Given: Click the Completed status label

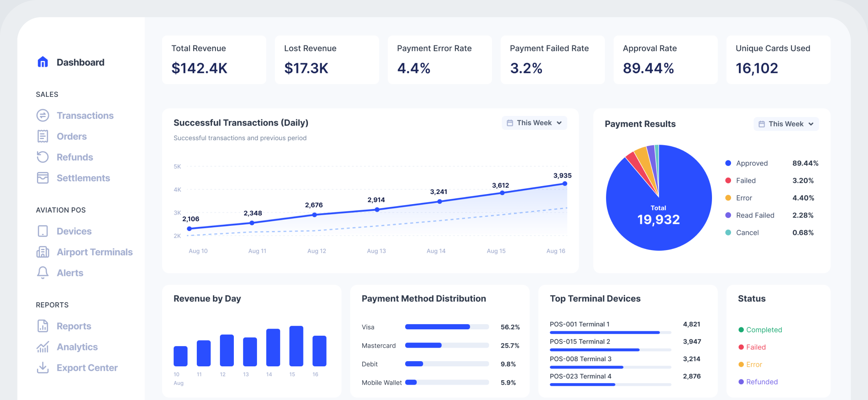Looking at the screenshot, I should (x=764, y=330).
